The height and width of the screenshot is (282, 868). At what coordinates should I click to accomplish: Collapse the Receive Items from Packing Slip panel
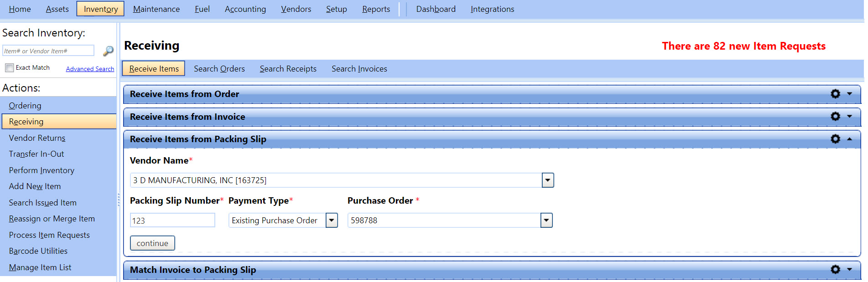[850, 139]
